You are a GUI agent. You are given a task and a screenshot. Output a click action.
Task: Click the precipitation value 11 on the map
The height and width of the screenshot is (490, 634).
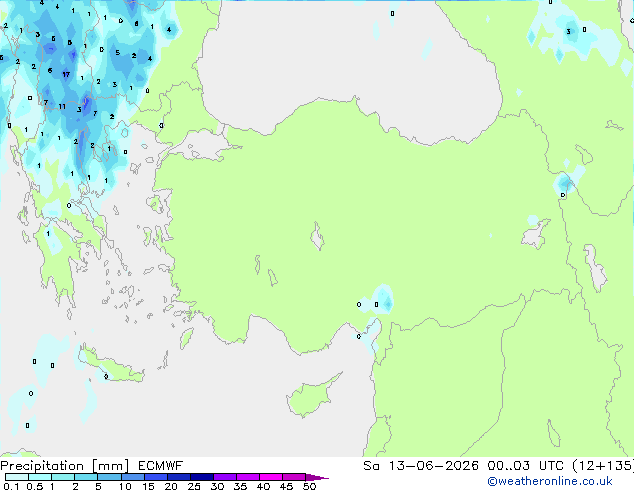62,107
